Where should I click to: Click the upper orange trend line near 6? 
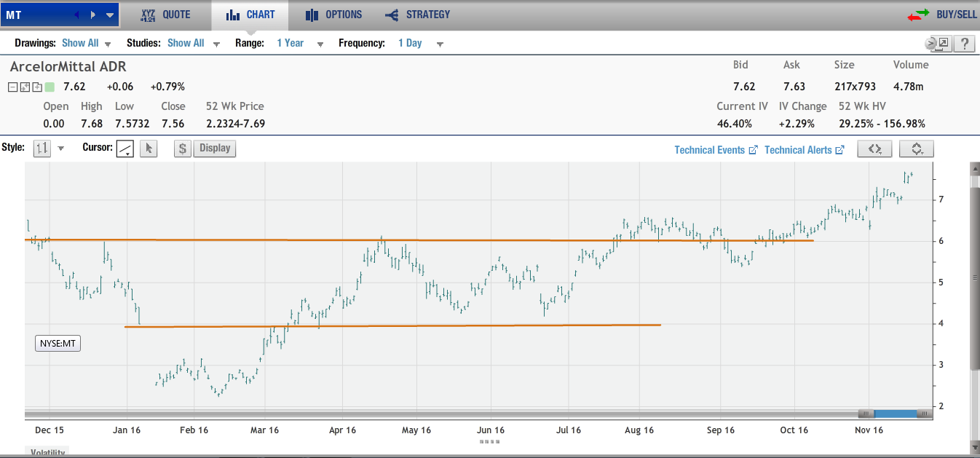pos(419,240)
